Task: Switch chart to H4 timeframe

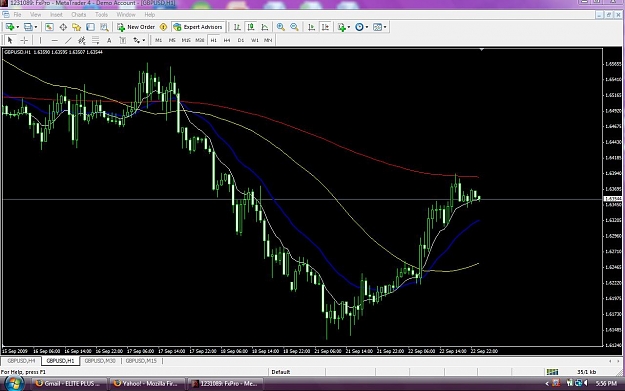Action: pyautogui.click(x=227, y=40)
